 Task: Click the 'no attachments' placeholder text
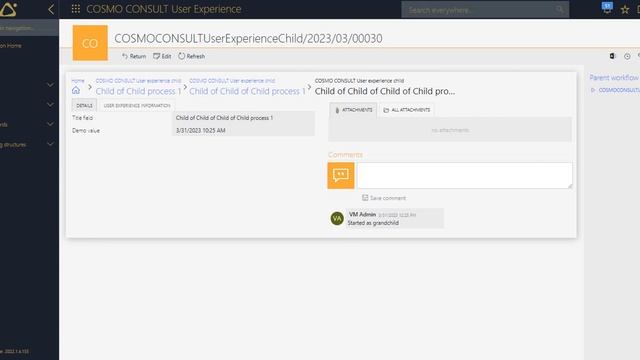point(450,130)
